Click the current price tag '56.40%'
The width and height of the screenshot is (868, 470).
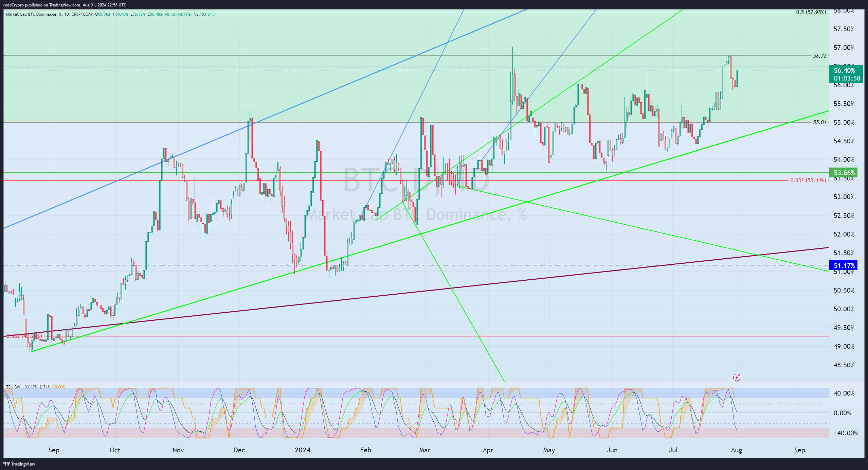click(845, 70)
